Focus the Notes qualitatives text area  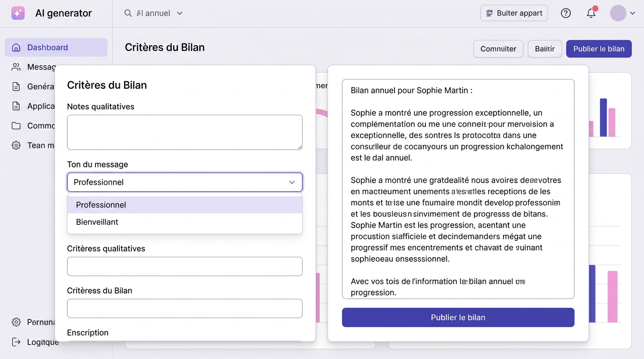pyautogui.click(x=185, y=132)
